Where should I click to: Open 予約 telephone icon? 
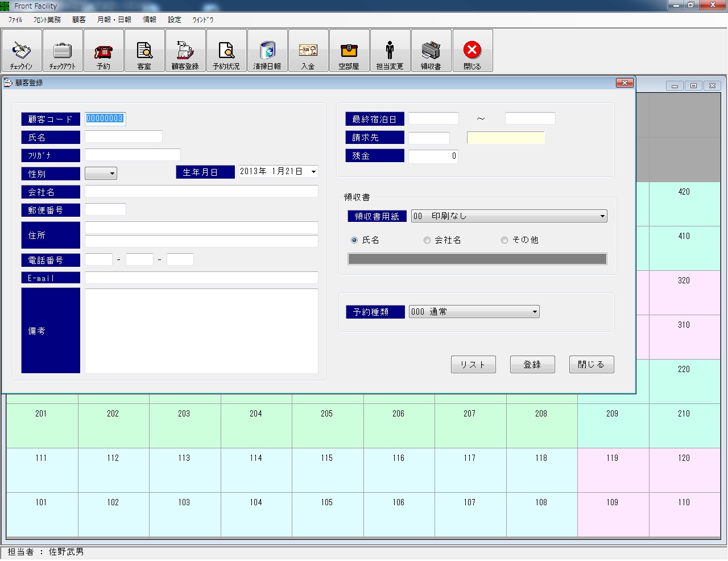tap(104, 51)
